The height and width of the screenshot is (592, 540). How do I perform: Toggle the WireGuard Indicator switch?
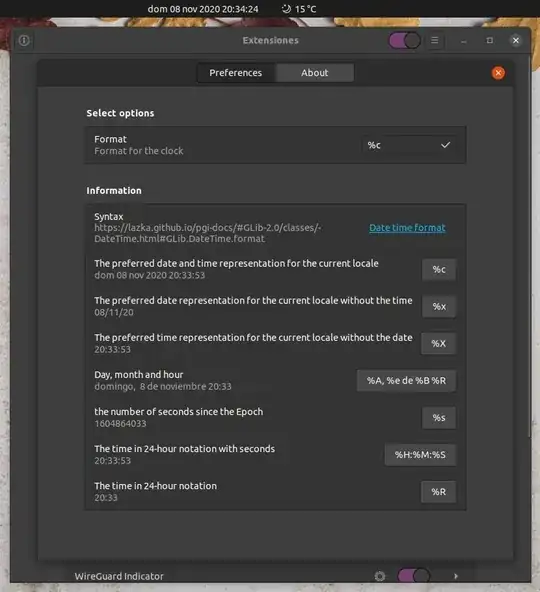click(414, 576)
